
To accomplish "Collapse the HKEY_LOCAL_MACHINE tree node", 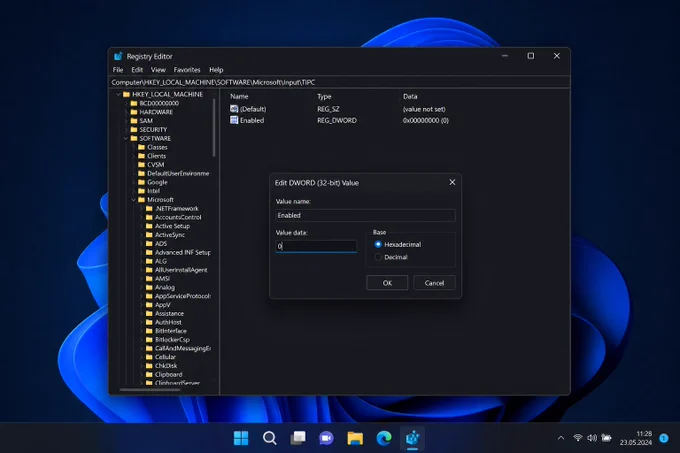I will point(118,94).
